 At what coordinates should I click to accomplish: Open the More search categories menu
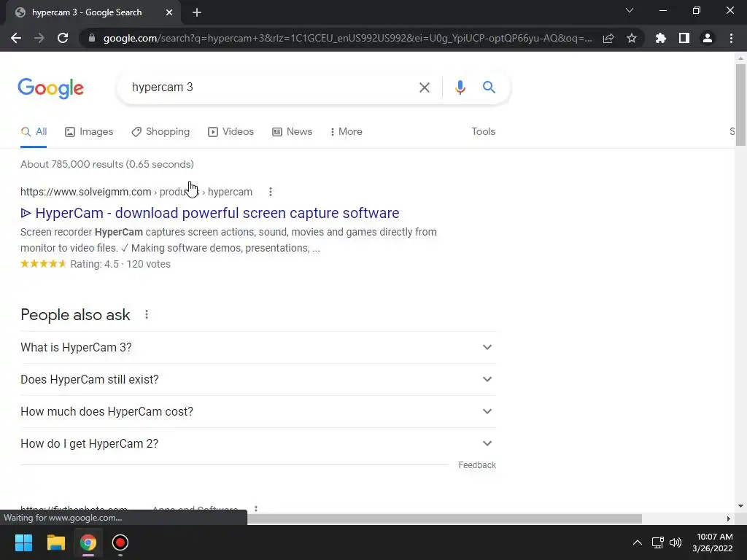(x=347, y=132)
